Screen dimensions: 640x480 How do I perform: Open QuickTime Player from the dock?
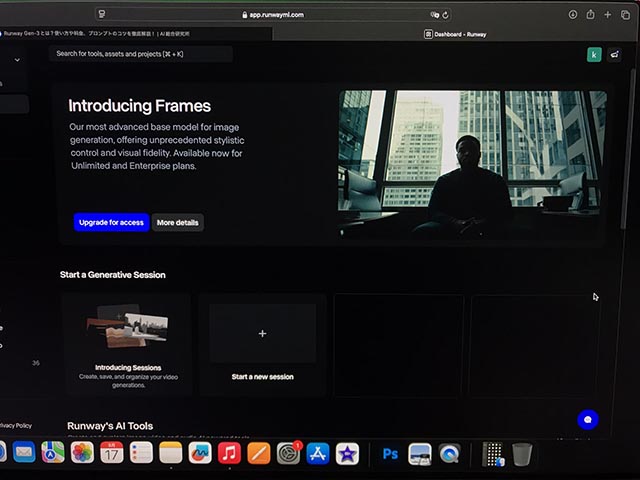click(x=449, y=454)
